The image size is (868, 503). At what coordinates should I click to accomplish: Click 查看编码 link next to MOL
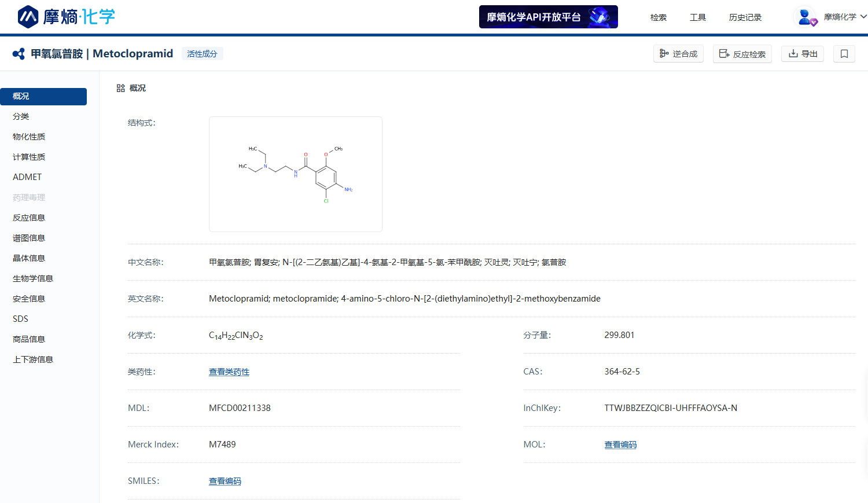[620, 445]
